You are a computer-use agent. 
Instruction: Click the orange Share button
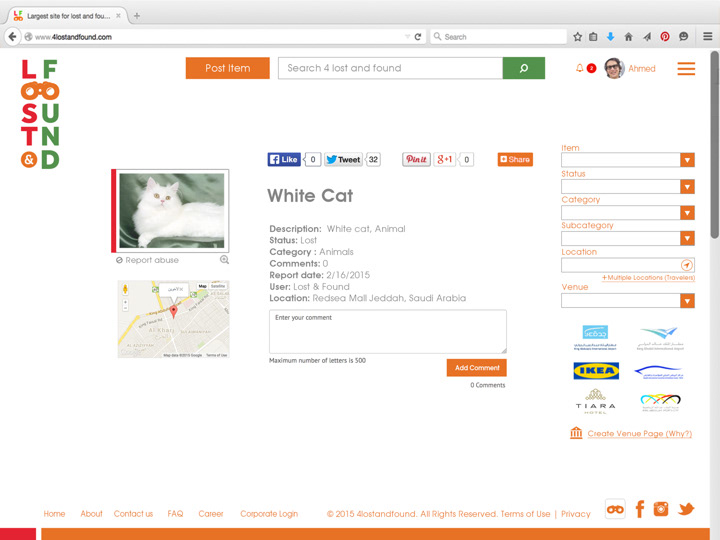[515, 159]
